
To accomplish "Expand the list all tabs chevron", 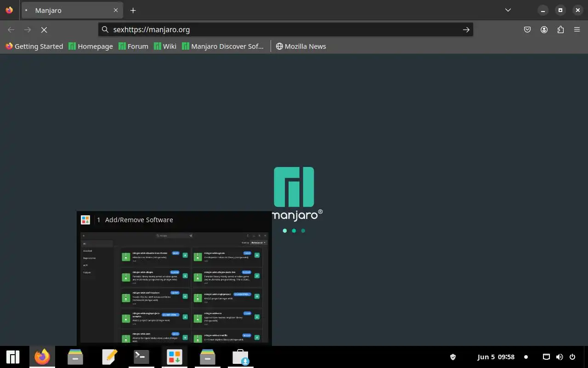I will 508,10.
